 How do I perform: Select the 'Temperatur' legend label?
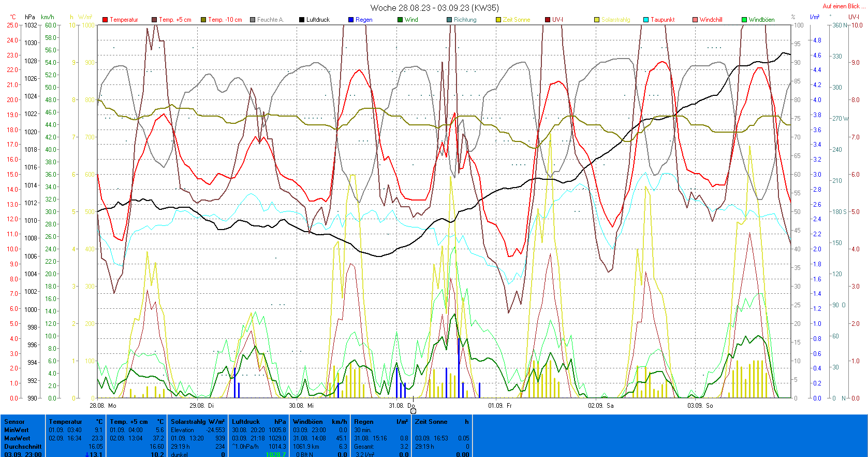click(x=124, y=20)
